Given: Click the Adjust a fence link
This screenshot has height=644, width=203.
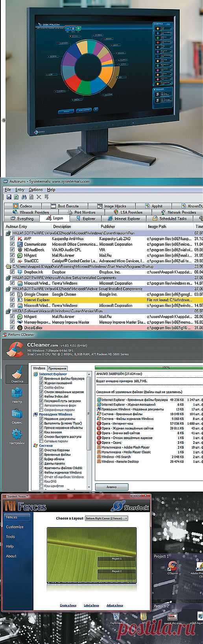Looking at the screenshot, I should (115, 605).
